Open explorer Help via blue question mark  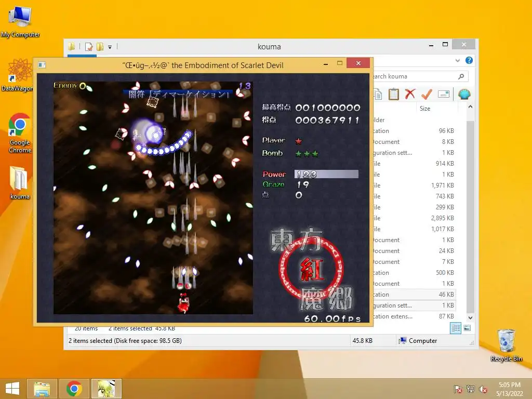coord(469,60)
